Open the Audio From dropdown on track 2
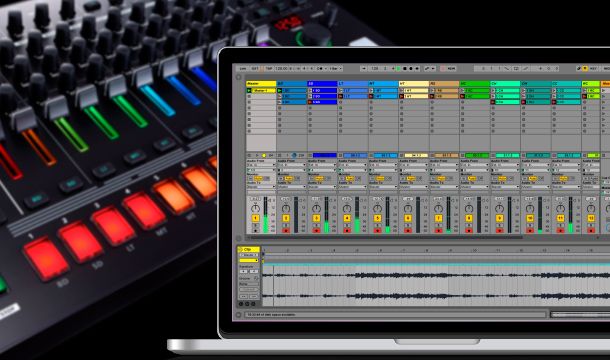This screenshot has height=360, width=610. [x=292, y=165]
